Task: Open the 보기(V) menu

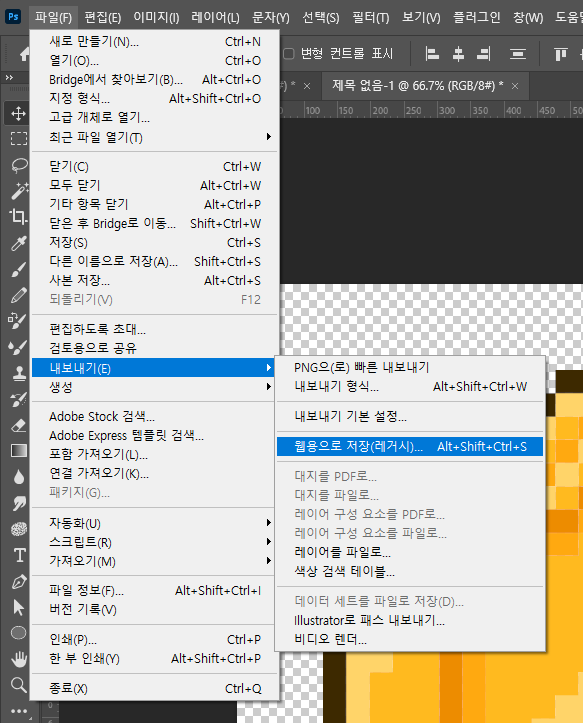Action: click(x=421, y=18)
